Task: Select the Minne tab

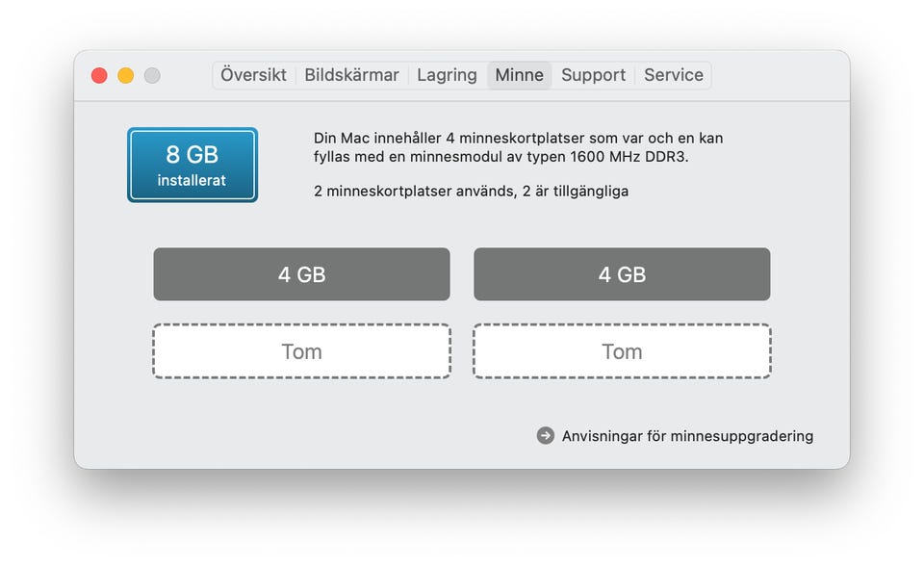Action: [x=519, y=75]
